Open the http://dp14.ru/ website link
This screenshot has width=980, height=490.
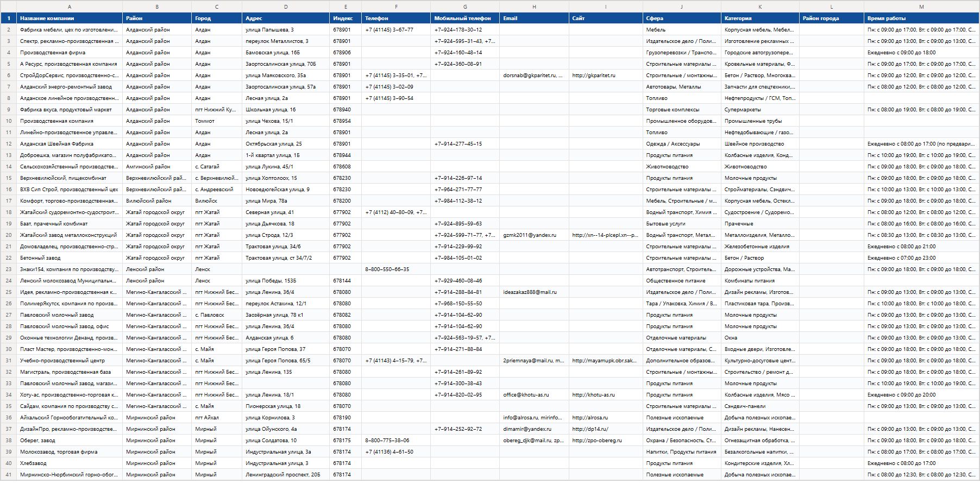coord(590,429)
